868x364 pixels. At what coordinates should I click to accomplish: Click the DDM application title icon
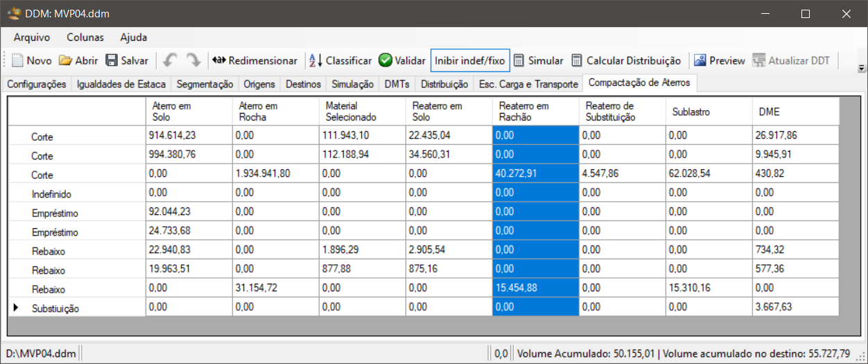[13, 13]
